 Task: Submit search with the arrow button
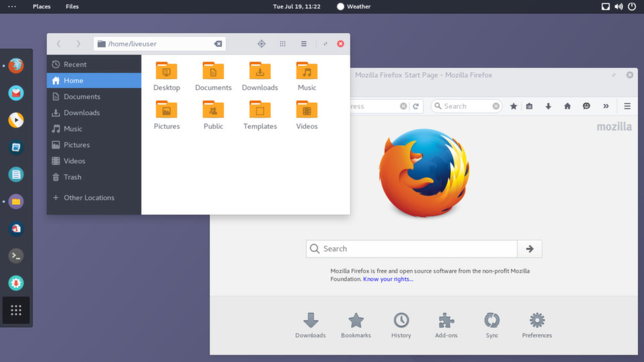click(x=530, y=248)
